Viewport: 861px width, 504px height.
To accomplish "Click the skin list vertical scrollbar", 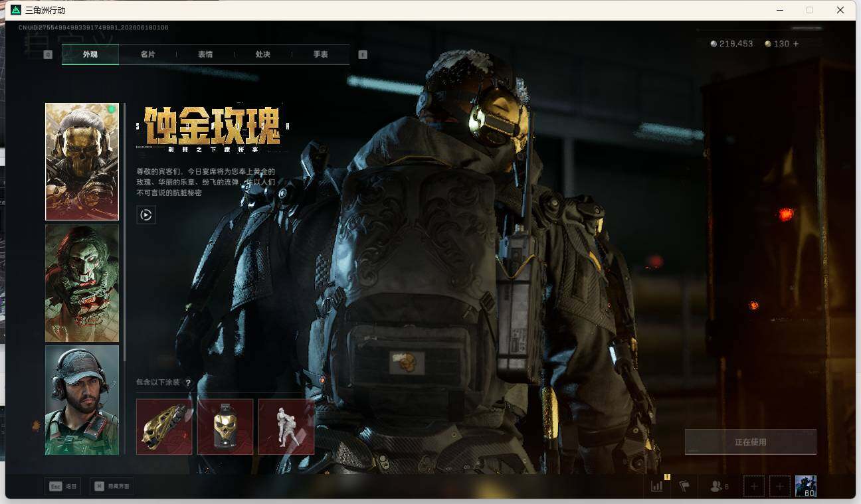I will 124,232.
